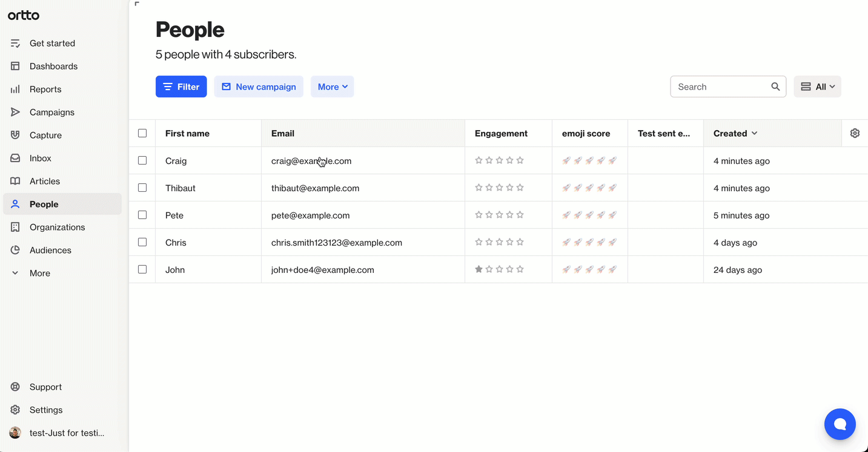
Task: Click the Inbox tray icon
Action: (15, 158)
